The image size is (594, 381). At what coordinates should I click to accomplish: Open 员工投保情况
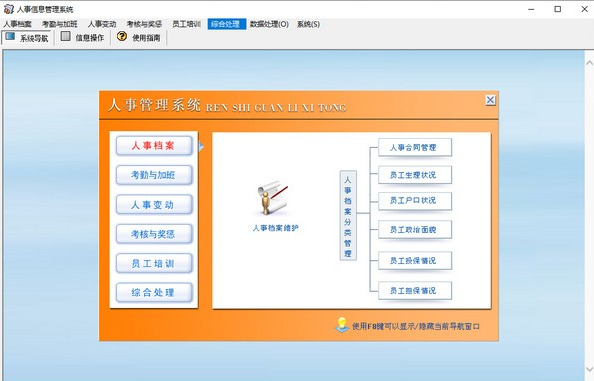(x=415, y=261)
